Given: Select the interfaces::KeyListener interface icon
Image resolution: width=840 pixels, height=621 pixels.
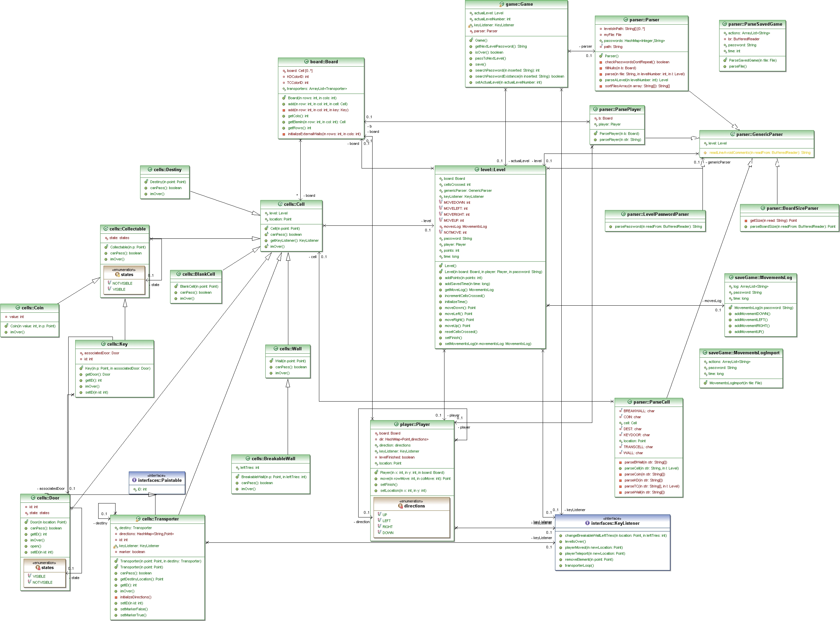Looking at the screenshot, I should pyautogui.click(x=587, y=523).
